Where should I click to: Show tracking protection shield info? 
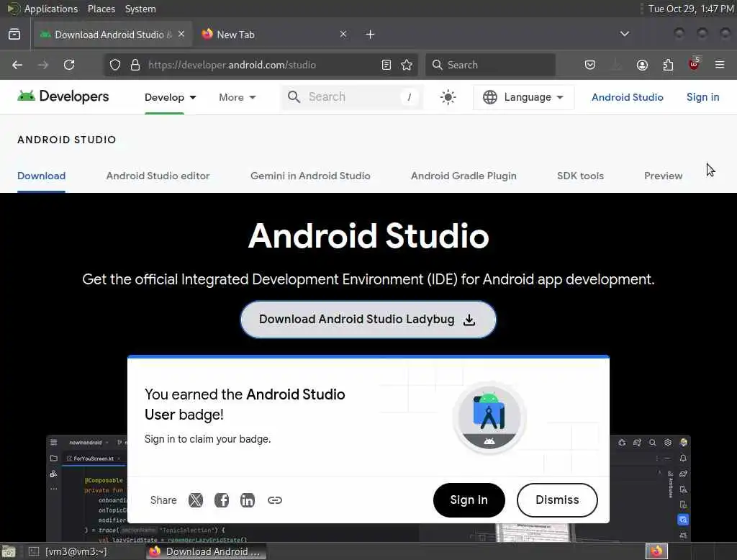pos(115,65)
